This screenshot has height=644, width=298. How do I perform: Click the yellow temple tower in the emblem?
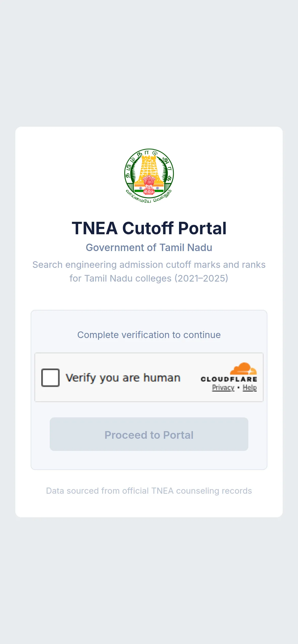149,169
